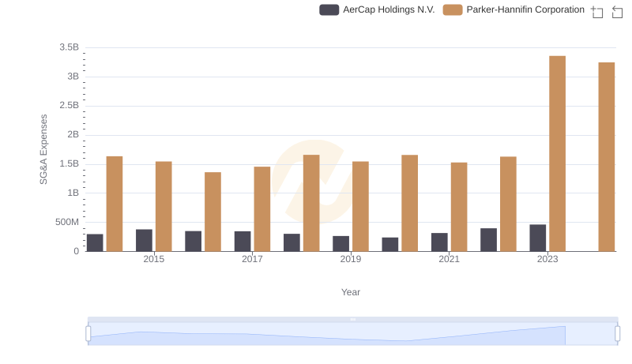Click the Parker-Hannifin bar for 2019
Screen dimensions: 632x364
[360, 207]
